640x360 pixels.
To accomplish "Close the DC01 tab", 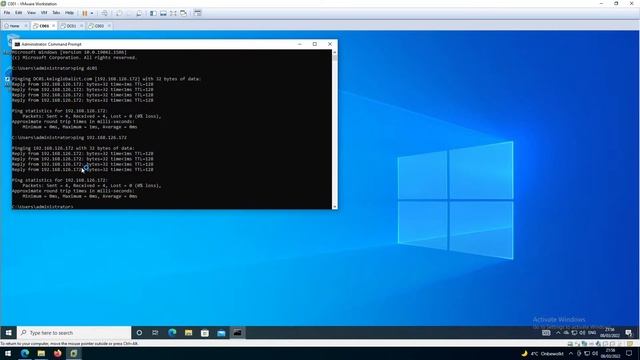I will pos(82,26).
